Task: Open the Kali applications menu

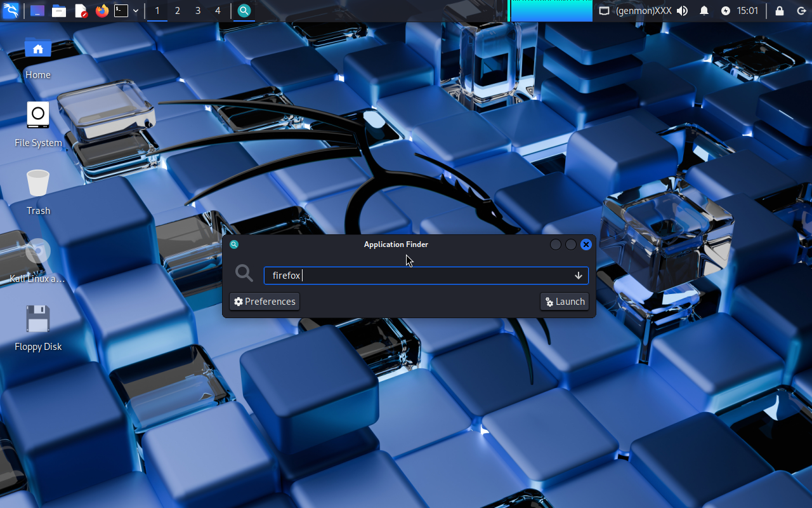Action: click(11, 11)
